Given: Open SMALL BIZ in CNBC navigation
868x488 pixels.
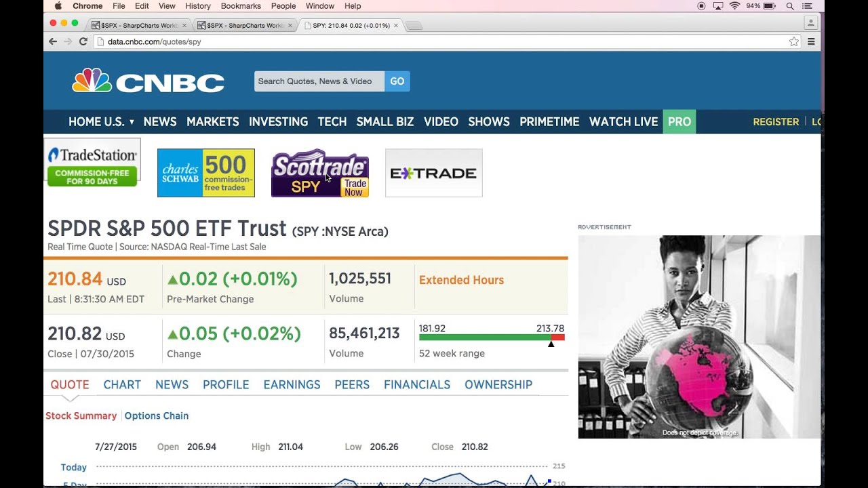Looking at the screenshot, I should (385, 122).
